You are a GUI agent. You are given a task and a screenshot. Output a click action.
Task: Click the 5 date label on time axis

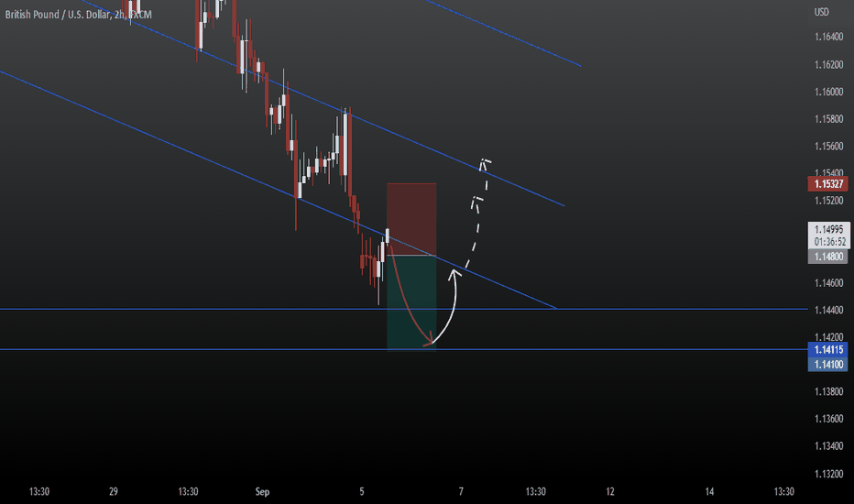click(x=362, y=491)
